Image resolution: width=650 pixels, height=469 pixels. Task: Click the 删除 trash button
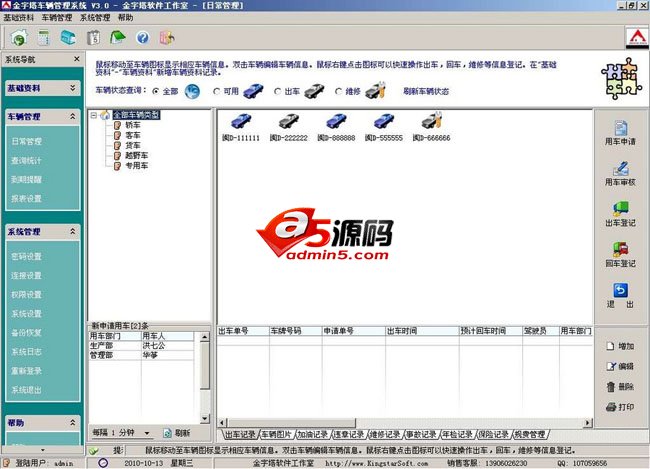click(621, 386)
